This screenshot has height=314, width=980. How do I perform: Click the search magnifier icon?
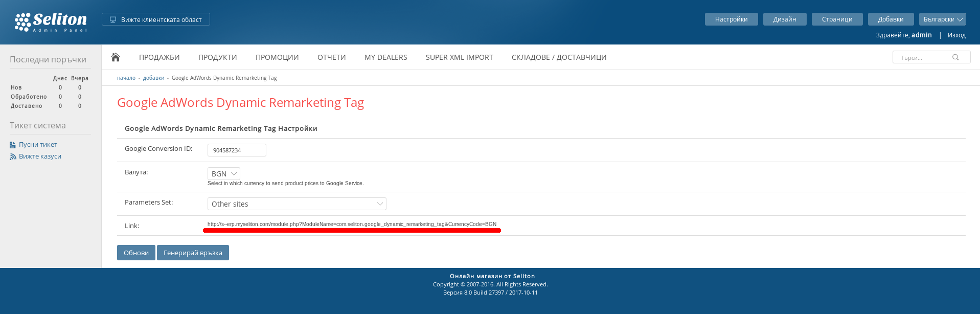point(955,57)
